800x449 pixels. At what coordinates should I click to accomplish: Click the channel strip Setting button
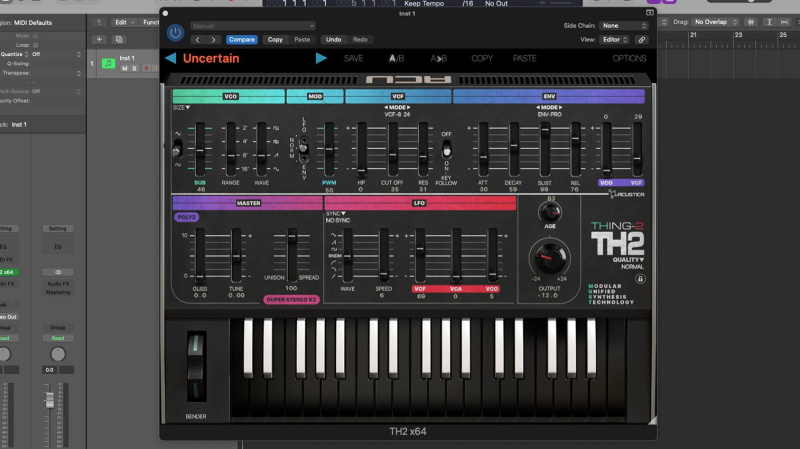click(58, 229)
